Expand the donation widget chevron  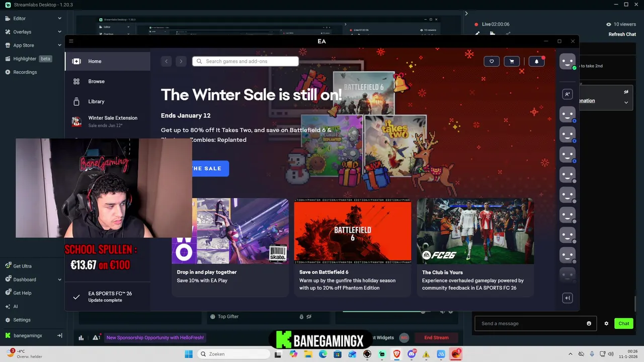pos(626,102)
